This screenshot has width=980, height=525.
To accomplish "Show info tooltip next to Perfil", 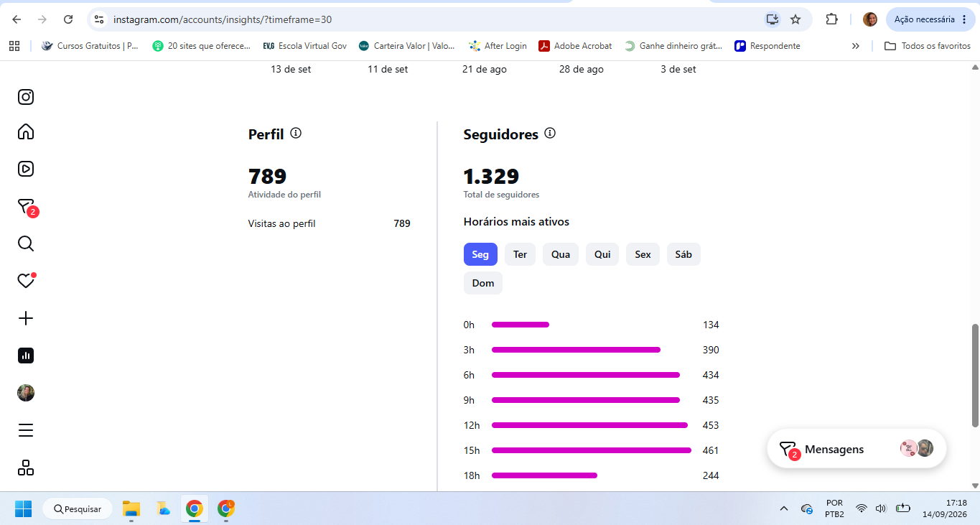I will click(x=296, y=133).
